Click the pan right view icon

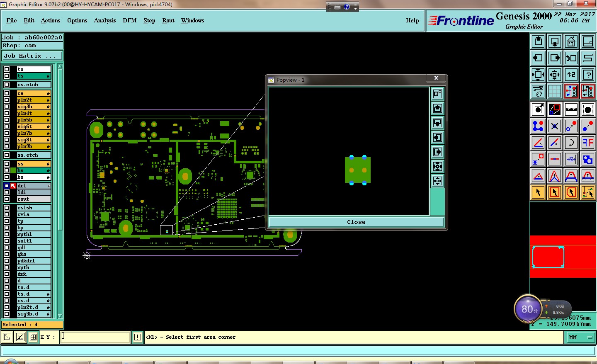(x=555, y=58)
